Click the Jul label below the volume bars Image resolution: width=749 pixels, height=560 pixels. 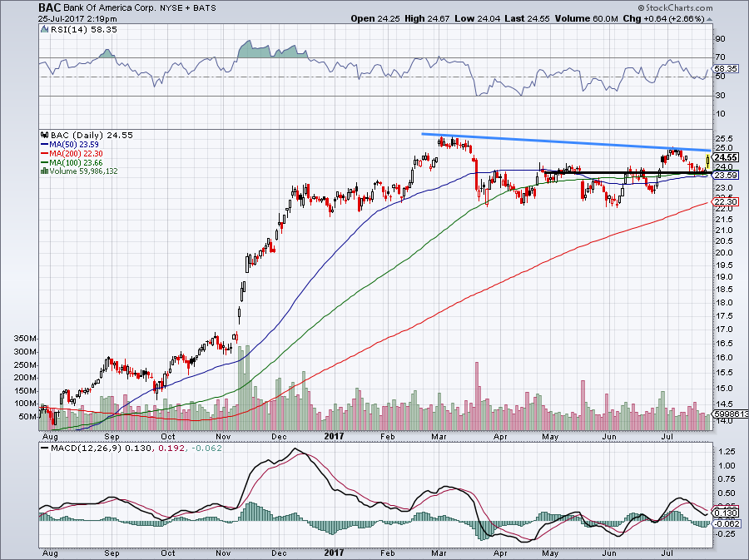coord(667,436)
